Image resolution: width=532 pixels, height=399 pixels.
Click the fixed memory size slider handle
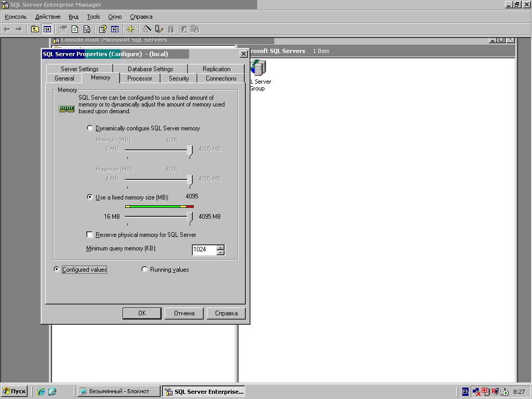click(190, 217)
